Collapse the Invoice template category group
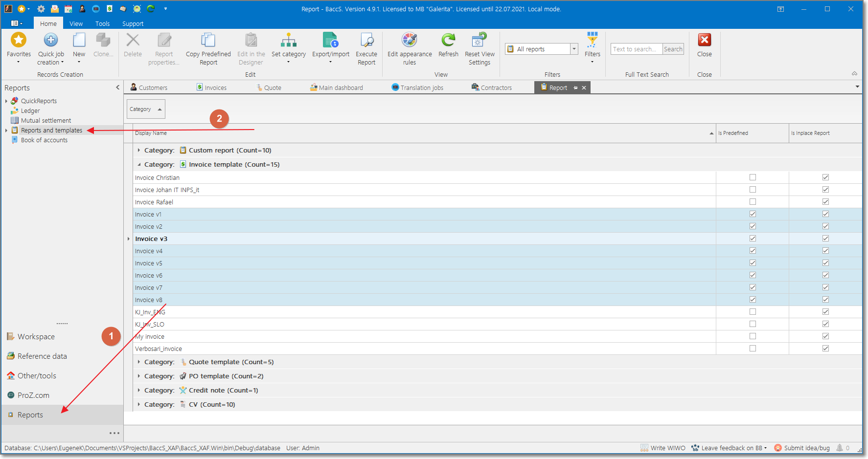The image size is (868, 459). coord(139,164)
